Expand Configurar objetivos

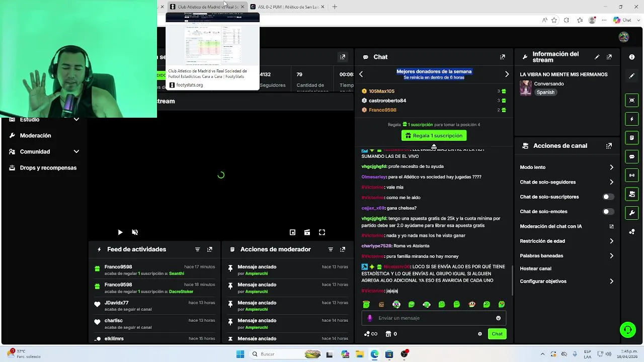coord(567,282)
